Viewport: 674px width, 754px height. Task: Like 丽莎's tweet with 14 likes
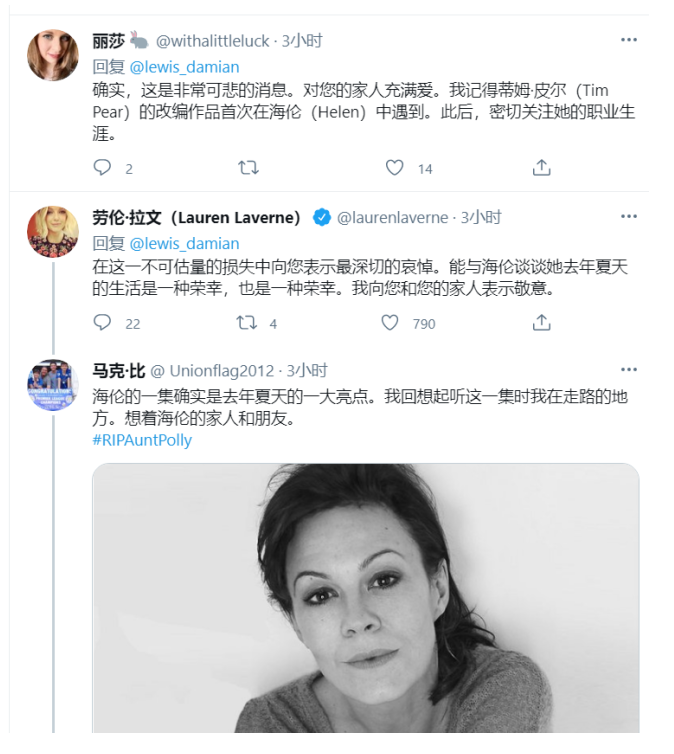click(395, 168)
